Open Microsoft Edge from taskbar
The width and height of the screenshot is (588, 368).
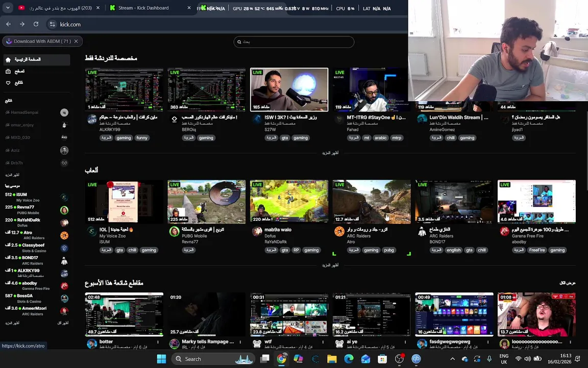349,359
